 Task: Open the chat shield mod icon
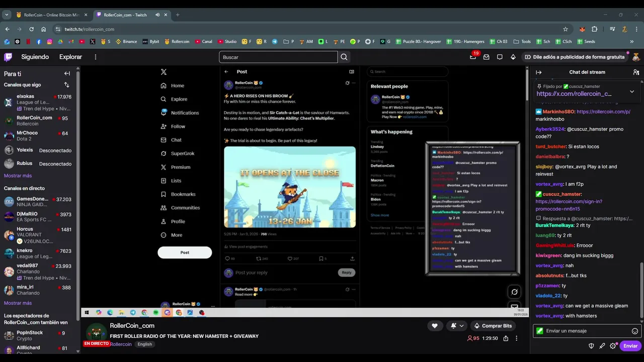tap(592, 346)
